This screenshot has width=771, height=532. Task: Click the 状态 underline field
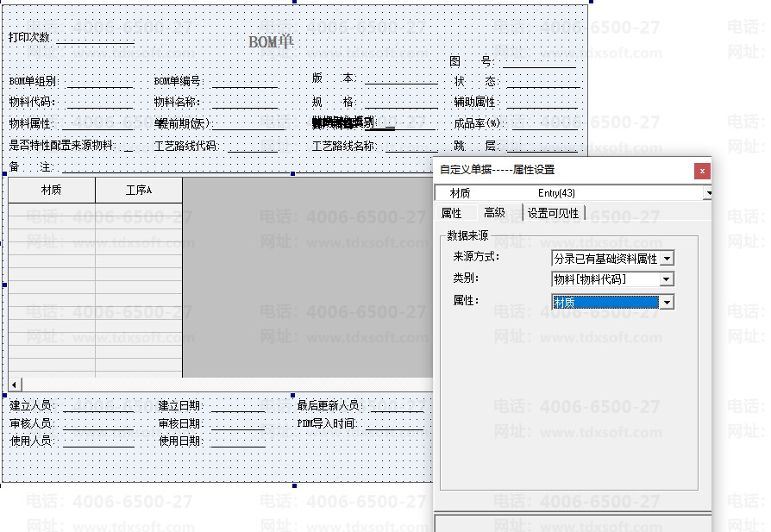click(543, 82)
